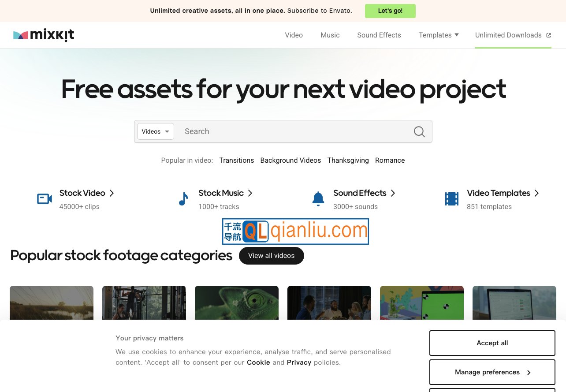Open the chameleon footage category thumbnail
The width and height of the screenshot is (566, 392).
[237, 302]
